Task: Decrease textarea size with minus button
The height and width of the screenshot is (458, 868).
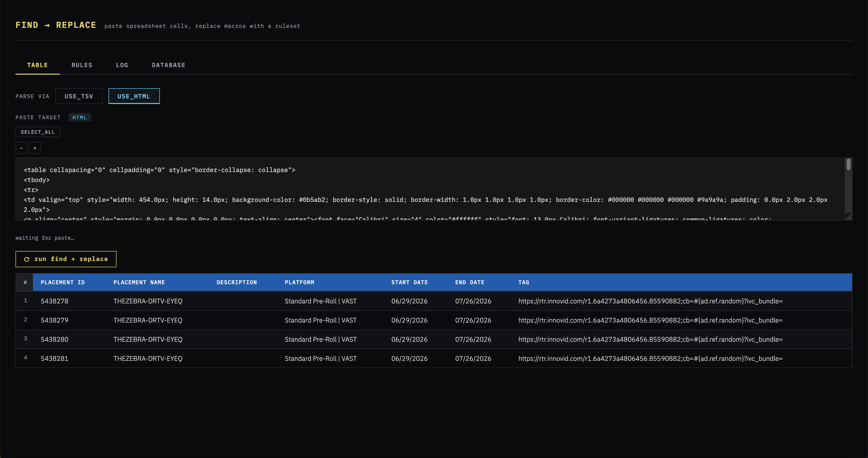Action: click(21, 148)
